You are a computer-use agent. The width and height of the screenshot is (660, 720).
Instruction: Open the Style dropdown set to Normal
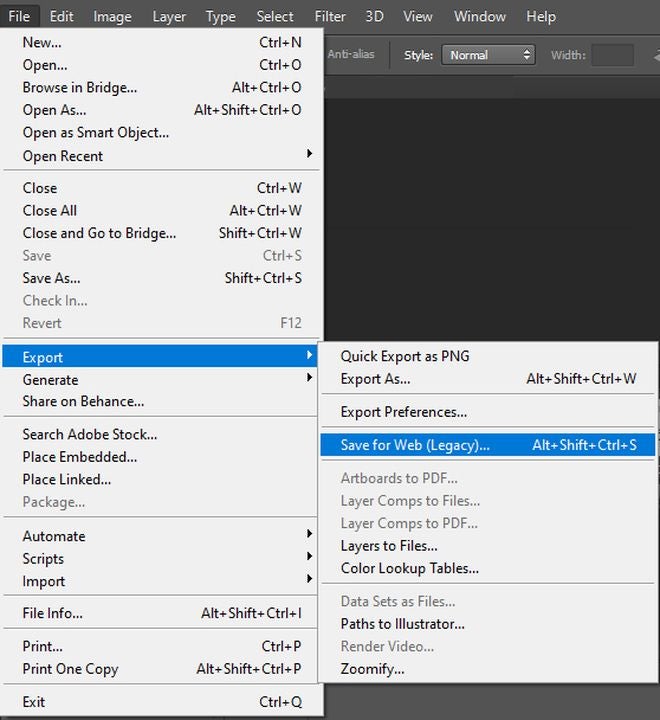click(x=488, y=55)
